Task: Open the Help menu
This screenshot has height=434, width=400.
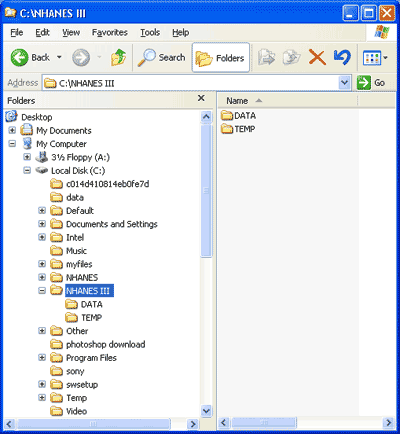Action: pos(181,32)
